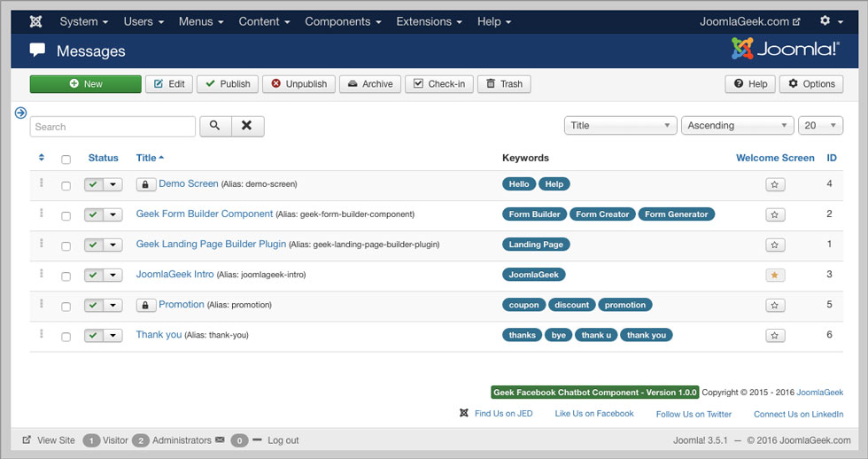Screen dimensions: 868x459
Task: Open the Geek Form Builder Component title link
Action: 205,214
